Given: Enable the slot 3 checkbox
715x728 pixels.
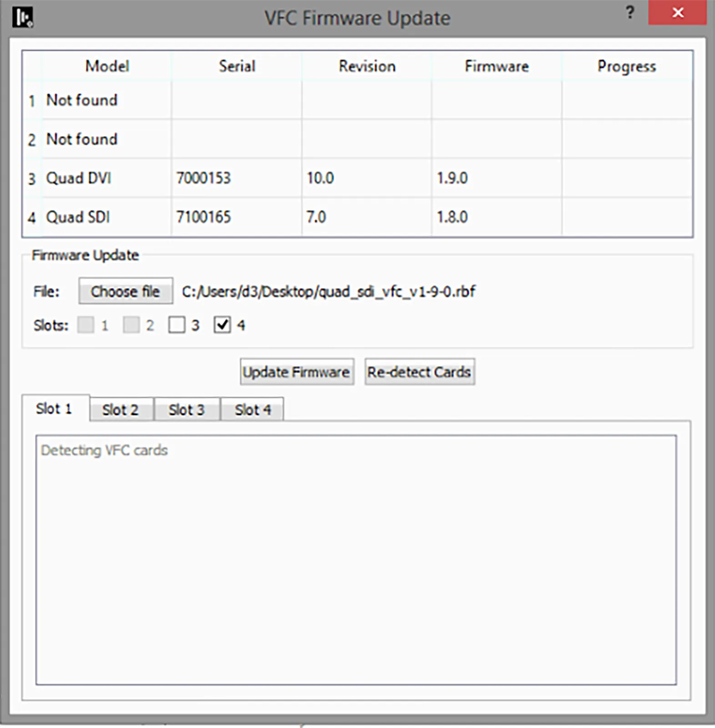Looking at the screenshot, I should 177,325.
